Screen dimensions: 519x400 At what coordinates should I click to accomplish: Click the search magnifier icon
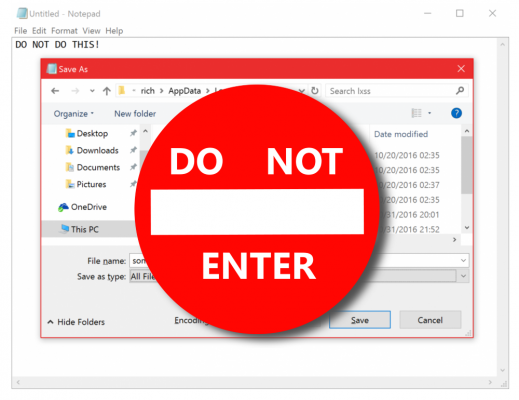(460, 90)
